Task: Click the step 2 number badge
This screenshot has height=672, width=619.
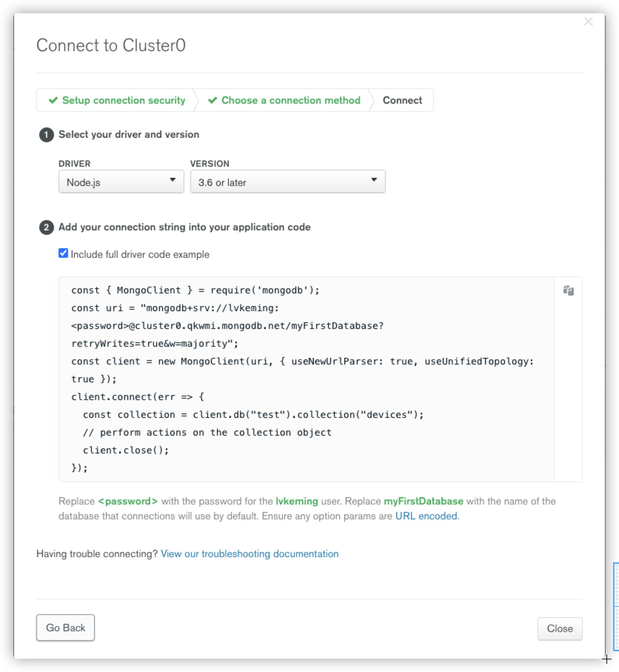Action: point(46,227)
